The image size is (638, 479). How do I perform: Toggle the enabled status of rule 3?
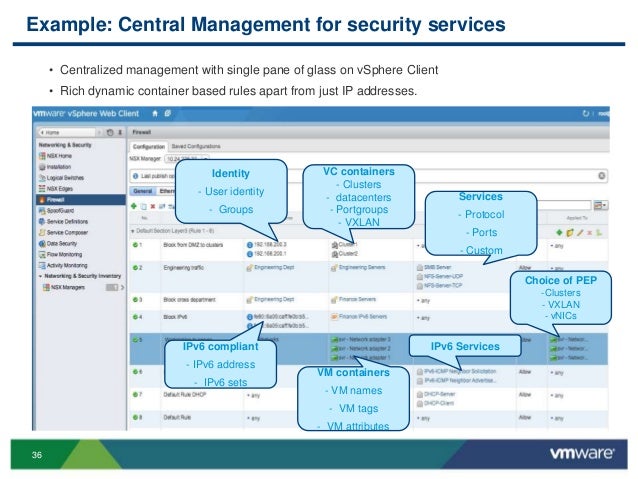point(135,300)
